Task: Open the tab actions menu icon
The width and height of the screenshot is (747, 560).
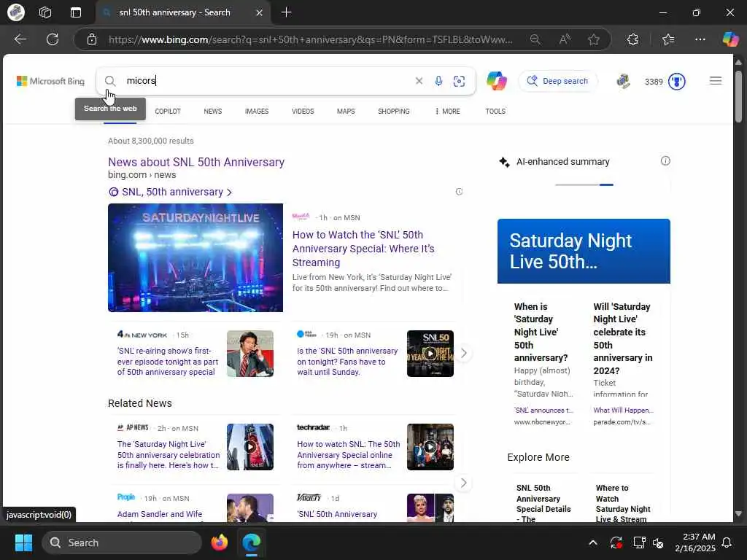Action: pos(76,12)
